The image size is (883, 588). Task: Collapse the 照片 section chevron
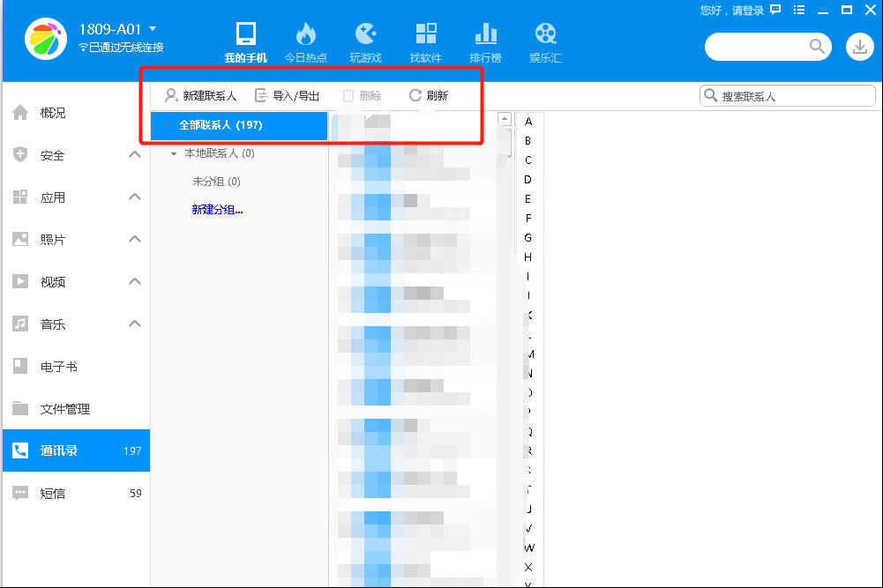point(134,239)
